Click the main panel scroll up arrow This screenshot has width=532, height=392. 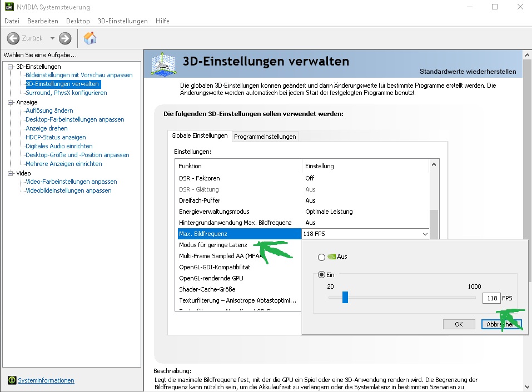pyautogui.click(x=527, y=55)
